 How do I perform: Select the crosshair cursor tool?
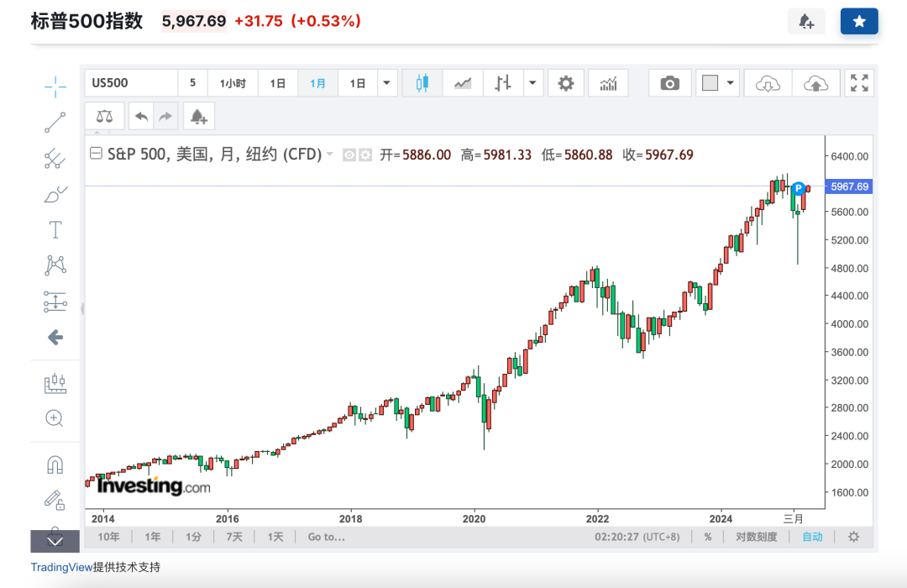point(55,87)
